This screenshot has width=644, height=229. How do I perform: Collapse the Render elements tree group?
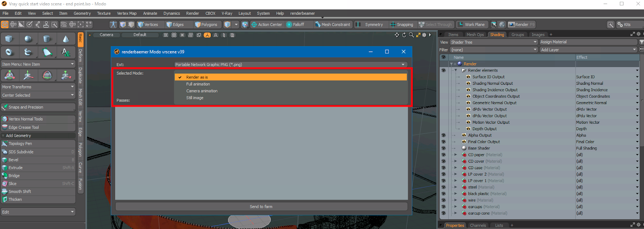tap(456, 70)
